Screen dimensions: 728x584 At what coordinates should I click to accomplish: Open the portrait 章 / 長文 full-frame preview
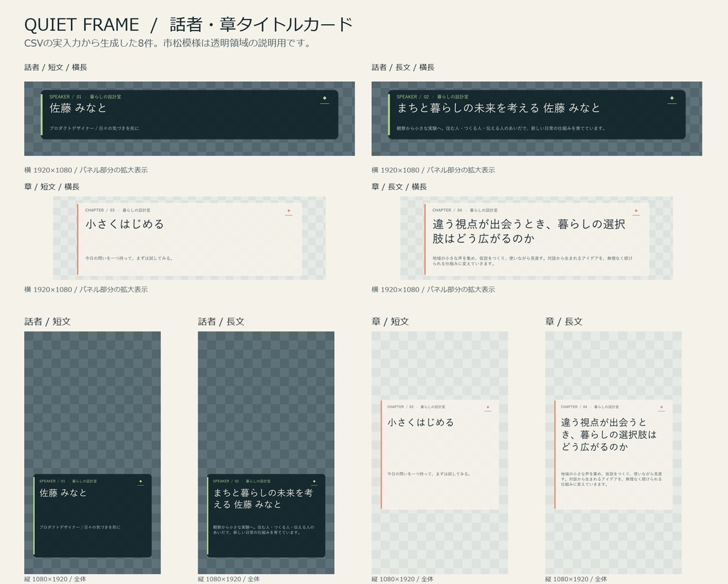pyautogui.click(x=614, y=452)
